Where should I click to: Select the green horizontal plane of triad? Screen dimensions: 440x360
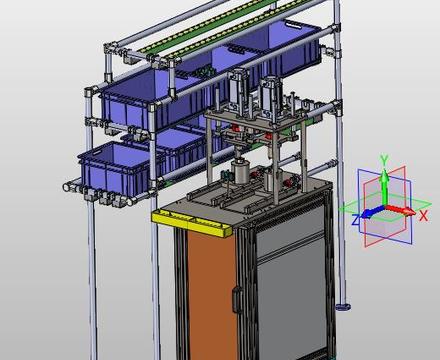click(x=385, y=208)
